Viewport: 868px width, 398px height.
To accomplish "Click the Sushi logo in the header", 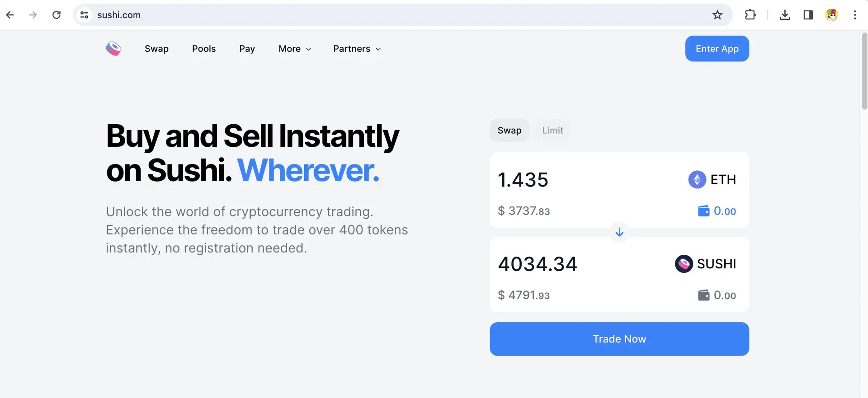I will (x=113, y=49).
